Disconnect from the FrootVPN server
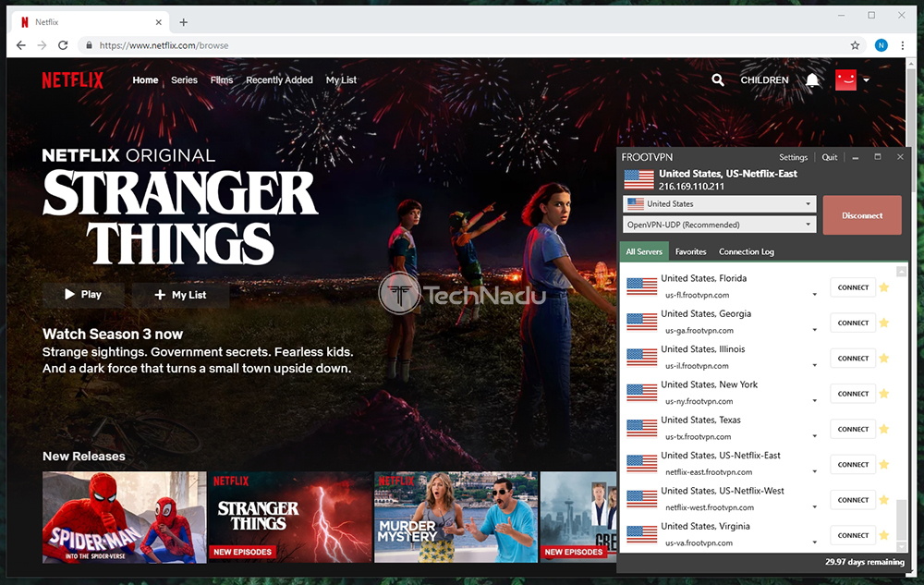Viewport: 924px width, 585px height. [862, 215]
